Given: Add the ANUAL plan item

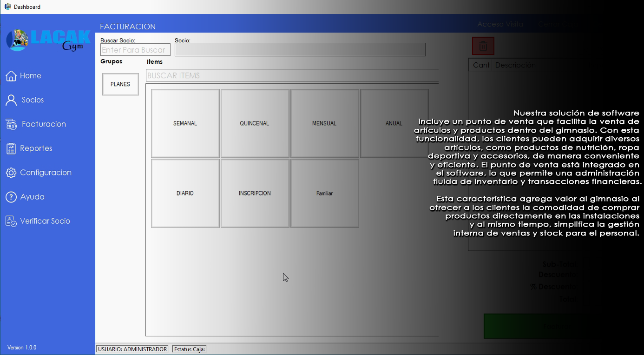Looking at the screenshot, I should (394, 123).
